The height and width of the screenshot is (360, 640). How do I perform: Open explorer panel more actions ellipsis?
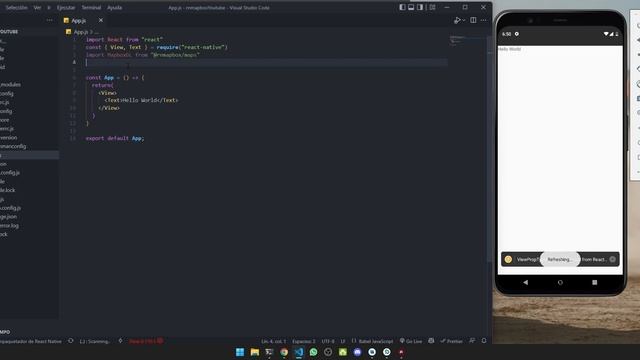(x=49, y=20)
